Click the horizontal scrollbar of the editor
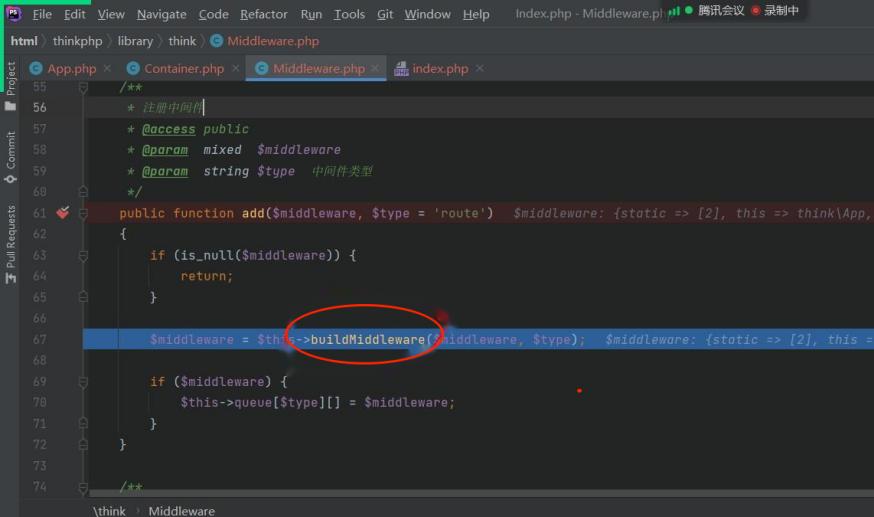Image resolution: width=874 pixels, height=517 pixels. [x=481, y=493]
